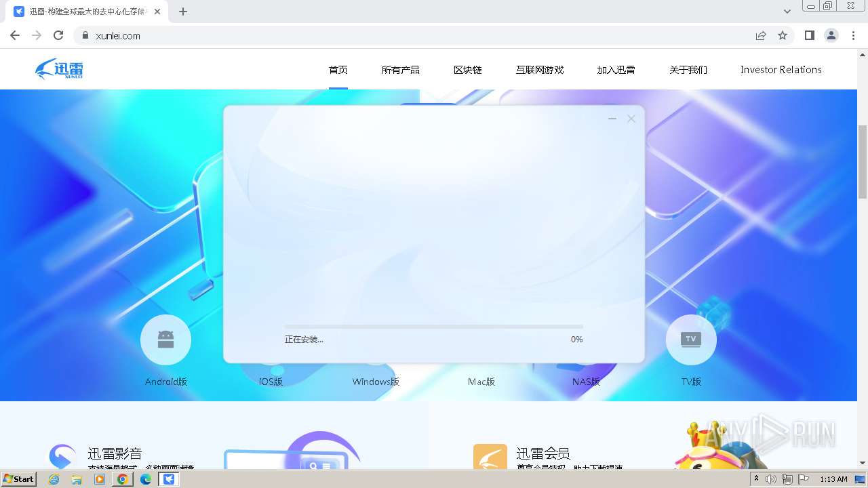Image resolution: width=868 pixels, height=488 pixels.
Task: Click the iOS版 label
Action: (x=271, y=382)
